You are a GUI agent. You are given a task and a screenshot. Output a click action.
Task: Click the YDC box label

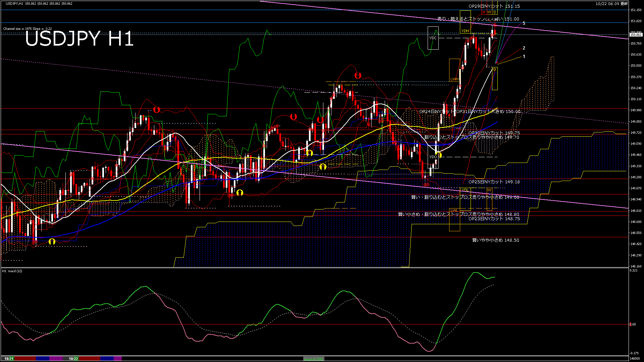pos(433,38)
